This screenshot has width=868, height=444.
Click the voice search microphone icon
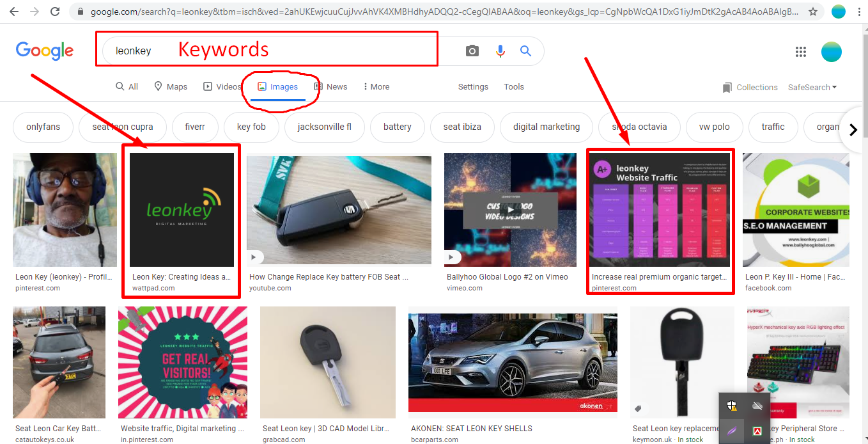click(500, 51)
